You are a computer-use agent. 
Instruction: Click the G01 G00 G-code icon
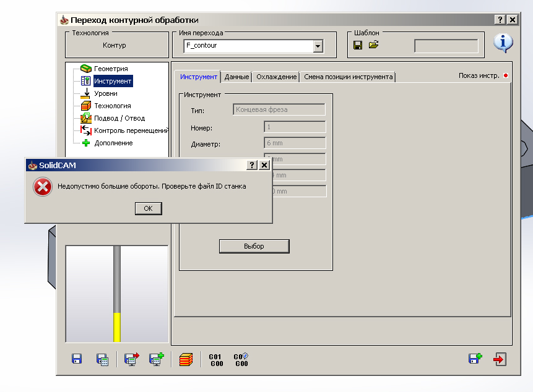(216, 360)
